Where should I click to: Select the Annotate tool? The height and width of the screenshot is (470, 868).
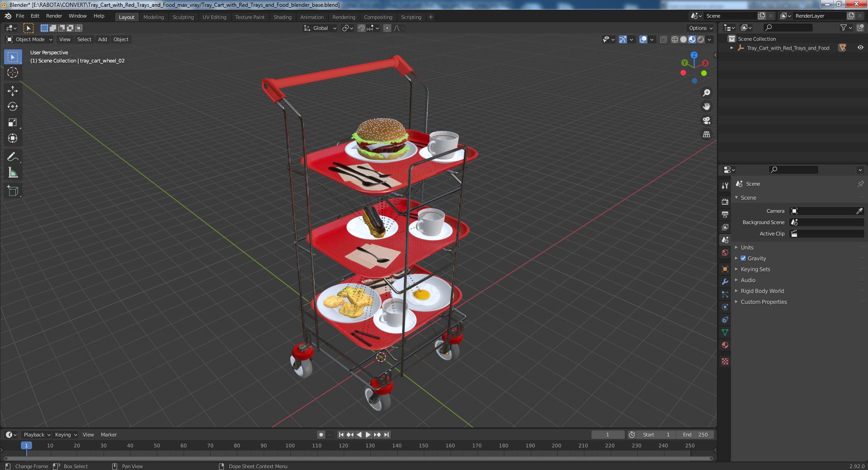(x=13, y=157)
